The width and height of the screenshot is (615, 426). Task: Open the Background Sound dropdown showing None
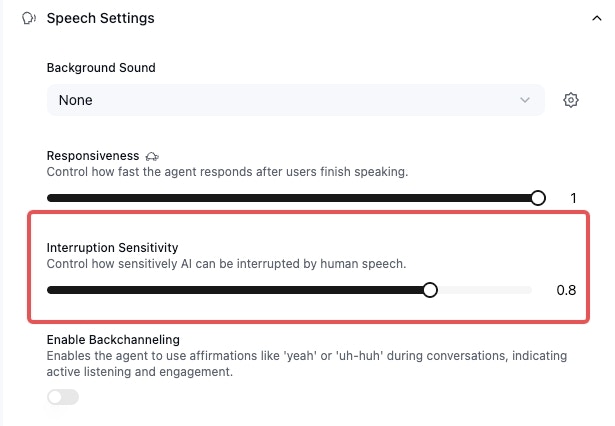[296, 100]
